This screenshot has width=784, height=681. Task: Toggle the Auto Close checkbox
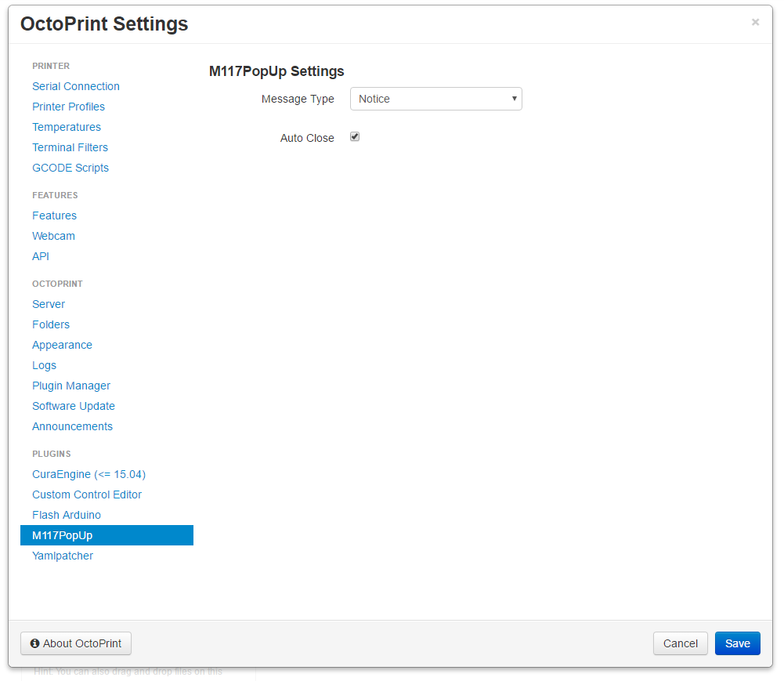point(355,136)
